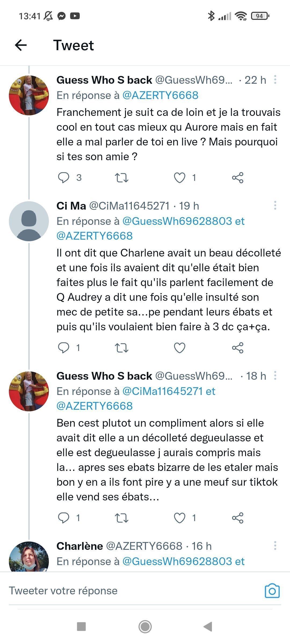Like the first Guess Who S back tweet
The image size is (290, 644).
point(180,178)
